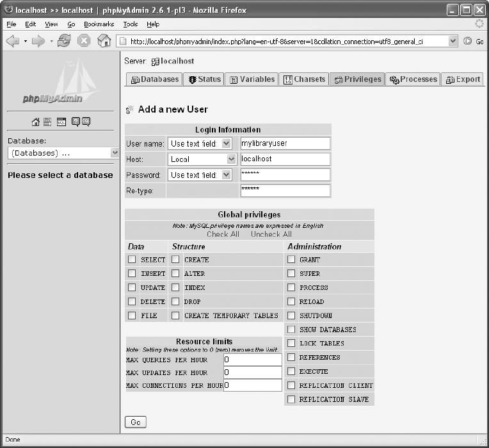This screenshot has height=448, width=489.
Task: Click the localhost server icon
Action: pyautogui.click(x=156, y=61)
